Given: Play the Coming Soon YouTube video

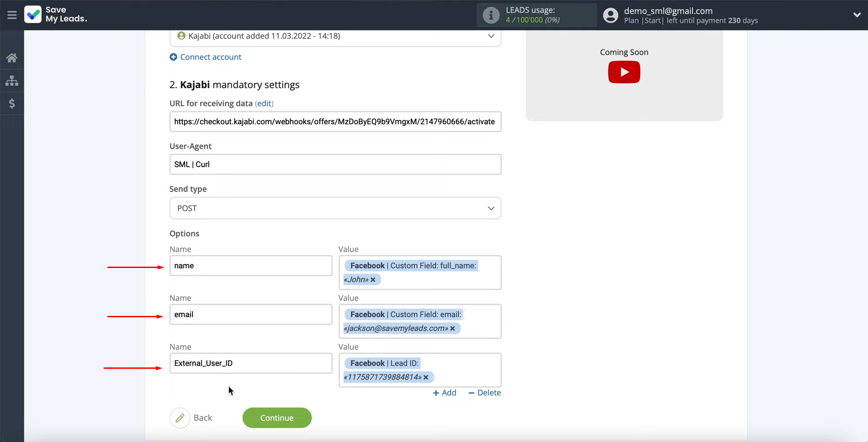Looking at the screenshot, I should [624, 72].
